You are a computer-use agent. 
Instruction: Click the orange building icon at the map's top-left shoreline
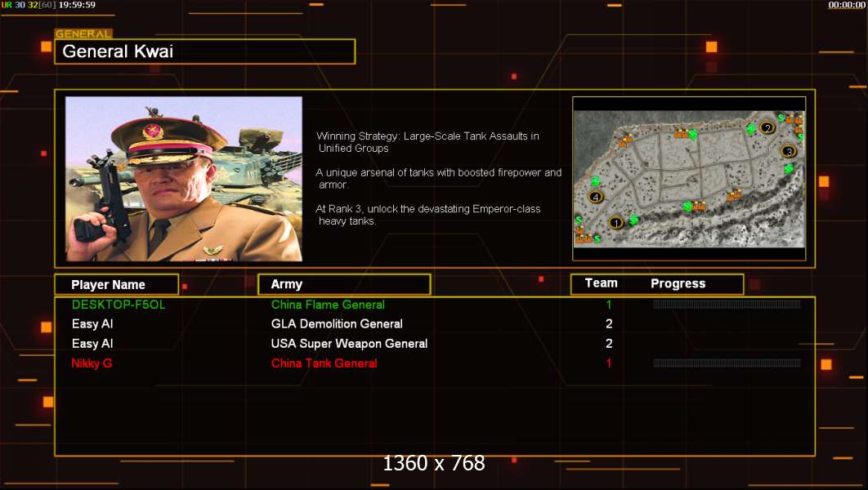625,141
